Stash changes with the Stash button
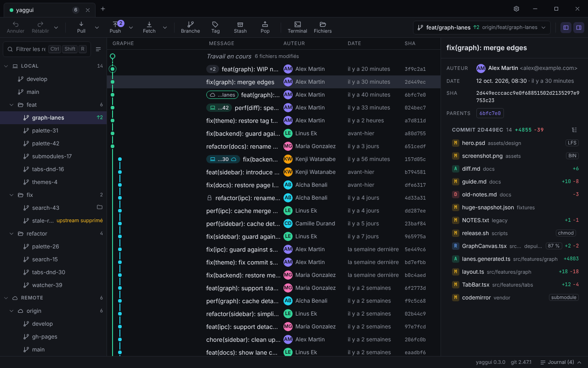Viewport: 588px width, 368px height. (240, 27)
